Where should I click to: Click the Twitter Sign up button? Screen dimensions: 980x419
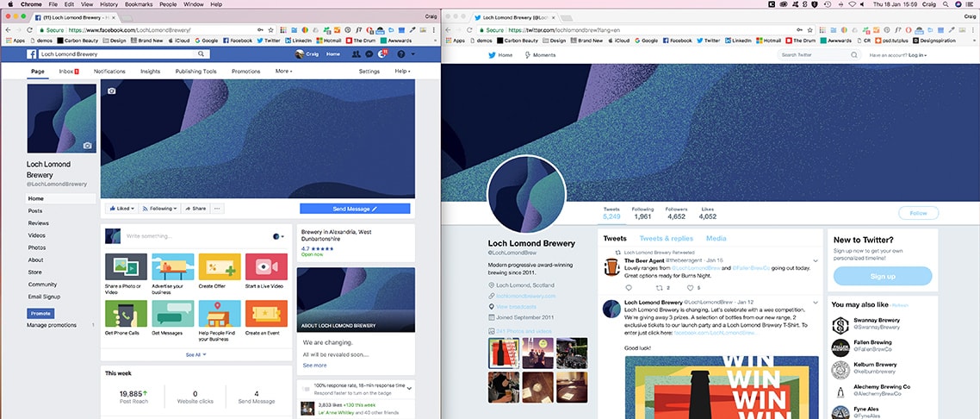[x=883, y=276]
